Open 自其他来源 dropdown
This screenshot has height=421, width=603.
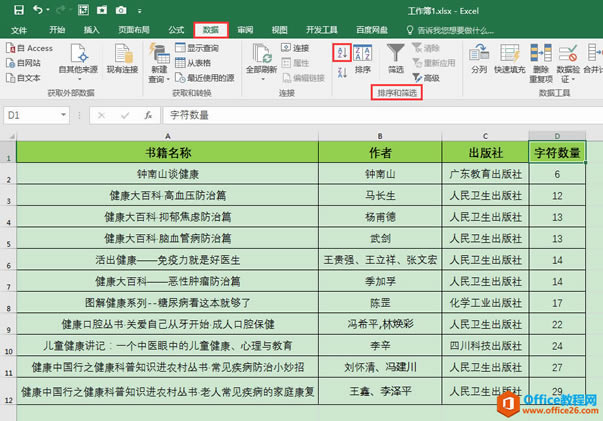click(78, 62)
